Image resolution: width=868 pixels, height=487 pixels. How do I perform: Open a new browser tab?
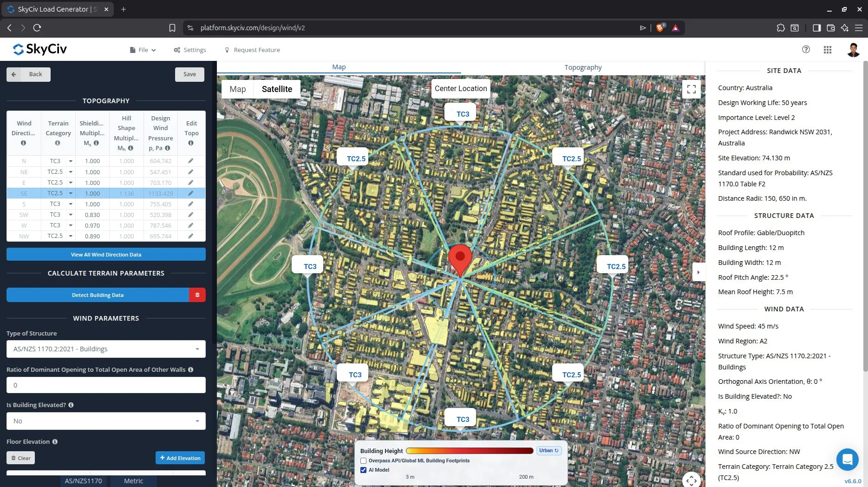(x=124, y=9)
